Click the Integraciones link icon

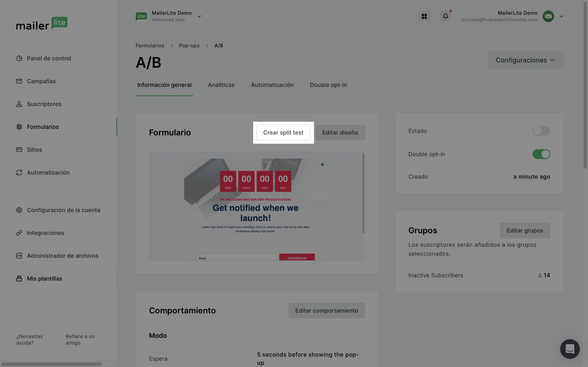(19, 233)
